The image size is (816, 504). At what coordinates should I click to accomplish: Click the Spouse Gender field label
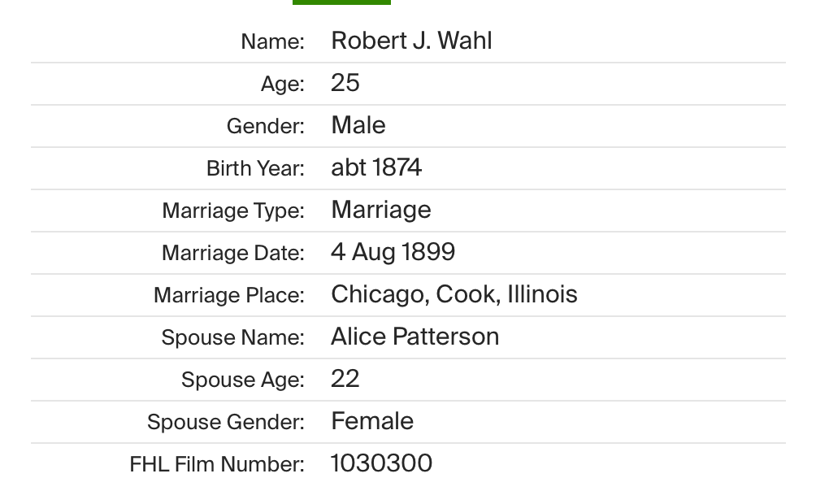(226, 422)
